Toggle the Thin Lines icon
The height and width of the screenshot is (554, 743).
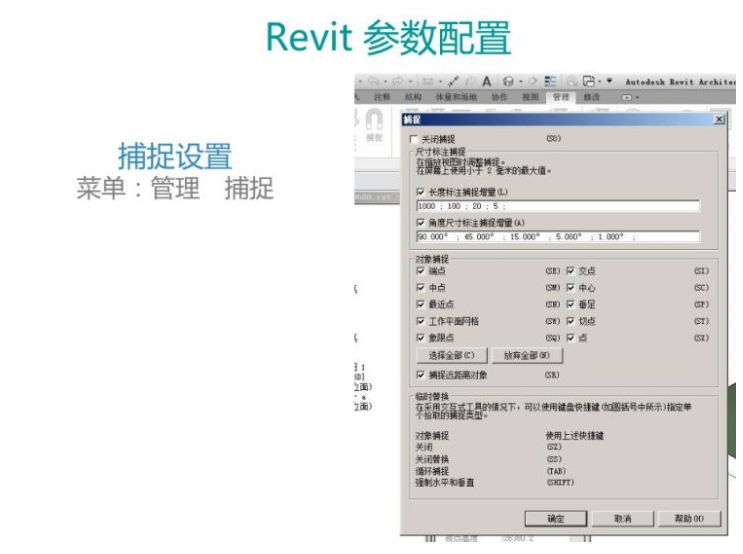[550, 82]
